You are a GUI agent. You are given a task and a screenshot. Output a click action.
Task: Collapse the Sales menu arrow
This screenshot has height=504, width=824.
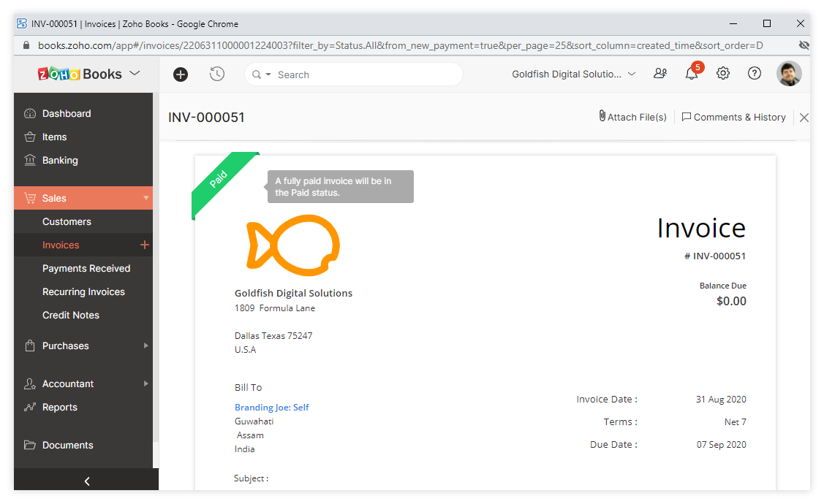146,198
